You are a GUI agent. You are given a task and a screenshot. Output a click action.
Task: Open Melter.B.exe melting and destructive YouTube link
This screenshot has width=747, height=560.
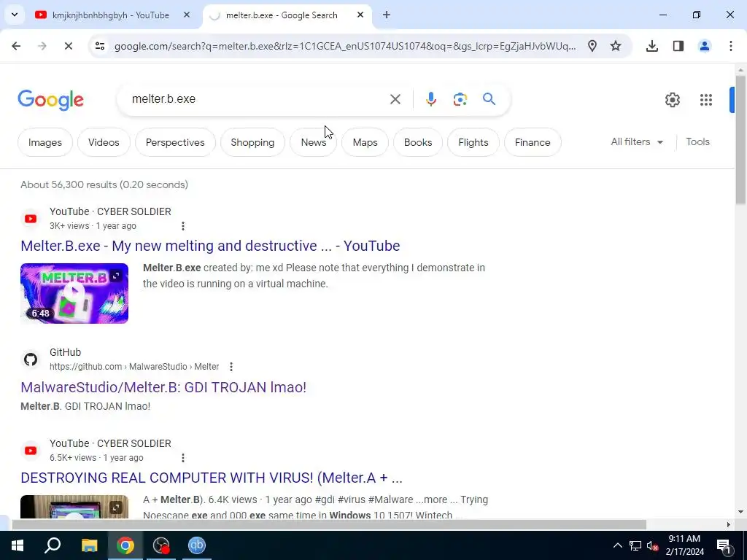210,246
